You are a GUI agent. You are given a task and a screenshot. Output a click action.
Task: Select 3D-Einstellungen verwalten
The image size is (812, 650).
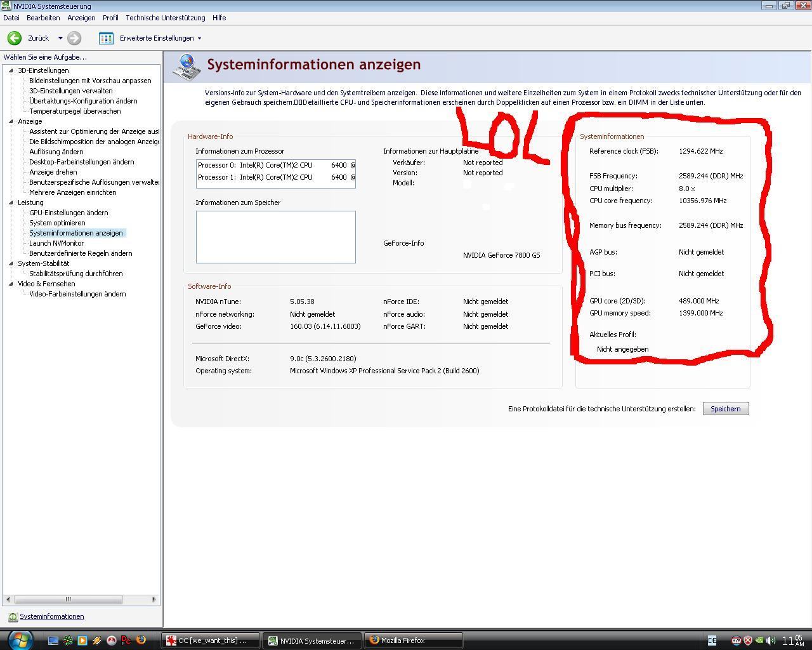point(70,91)
